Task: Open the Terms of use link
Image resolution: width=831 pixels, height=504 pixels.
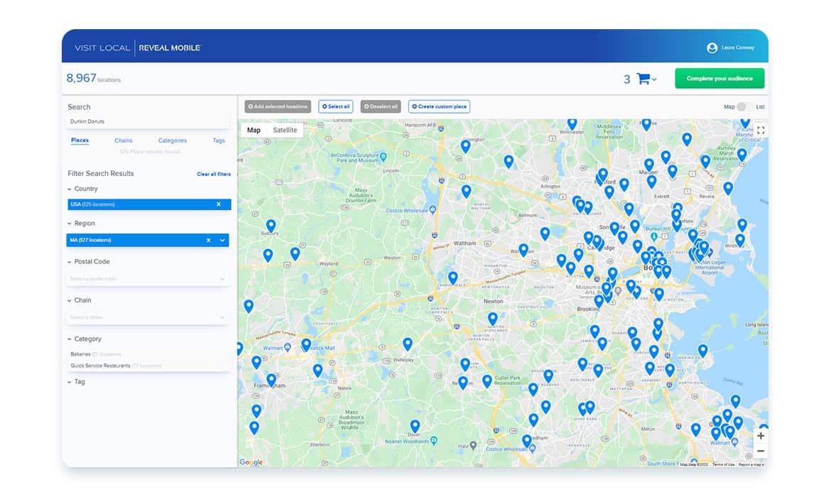Action: click(724, 464)
